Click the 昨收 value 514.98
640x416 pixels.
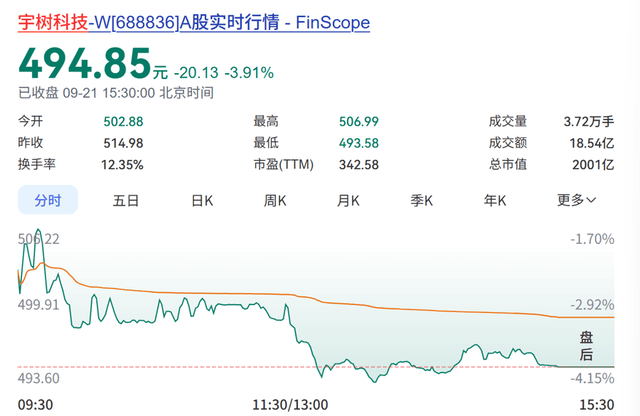pos(123,143)
